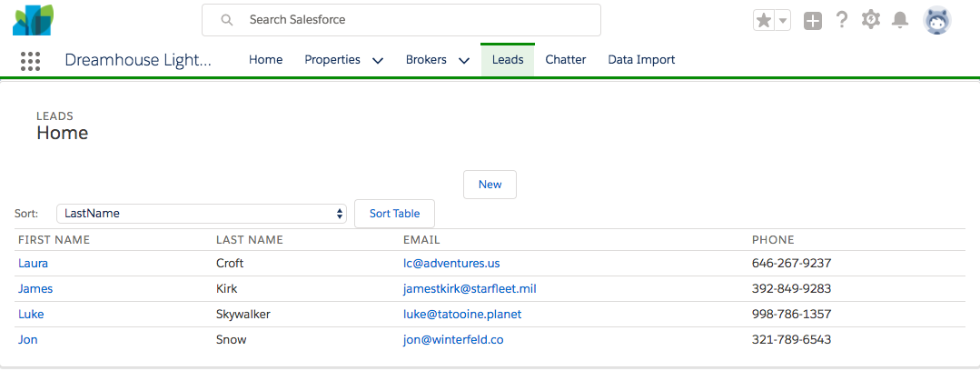980x381 pixels.
Task: Go to the Home tab
Action: 265,60
